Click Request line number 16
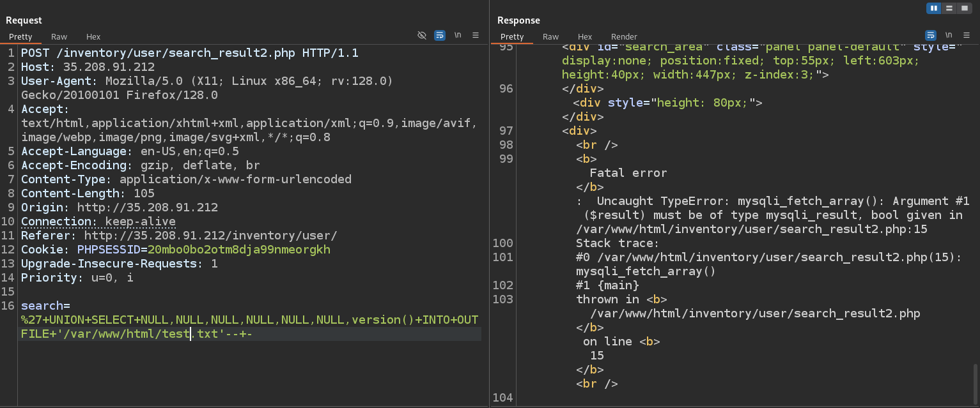 (8, 305)
